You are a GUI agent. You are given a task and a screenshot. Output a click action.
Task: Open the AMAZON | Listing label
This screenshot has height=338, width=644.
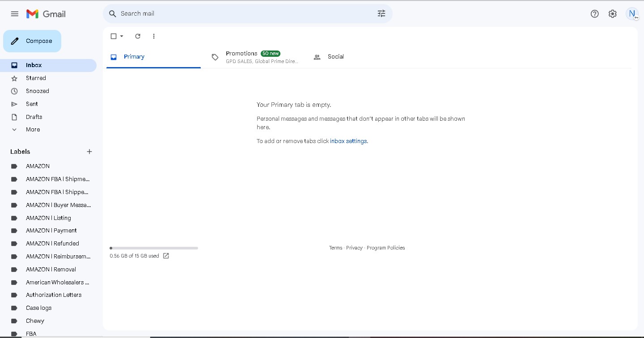pos(48,218)
